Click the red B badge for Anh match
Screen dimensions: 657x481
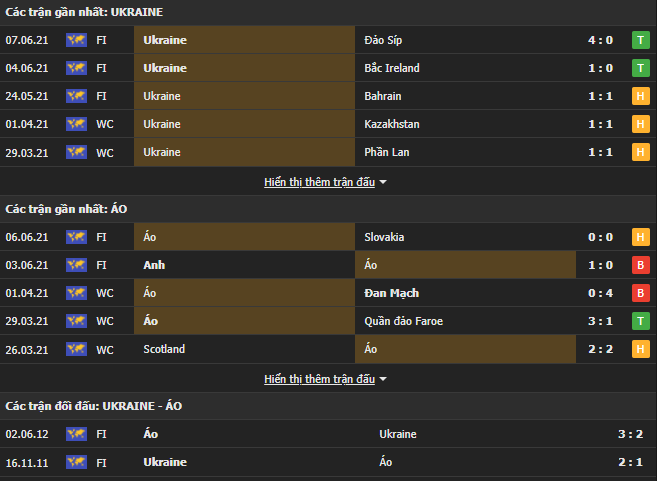click(640, 265)
